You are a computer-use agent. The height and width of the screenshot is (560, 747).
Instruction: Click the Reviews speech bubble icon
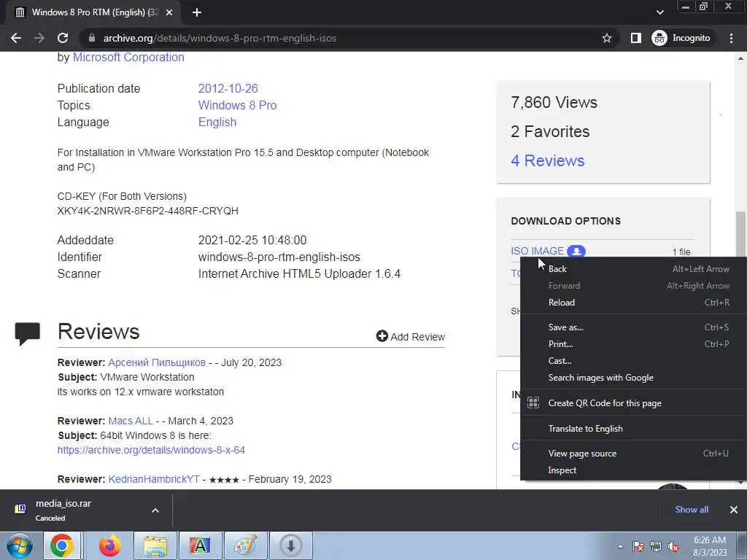(28, 333)
